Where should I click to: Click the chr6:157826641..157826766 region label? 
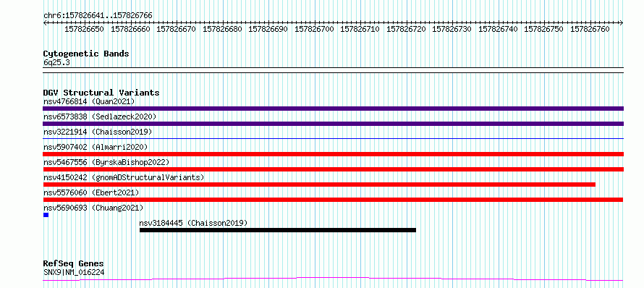[x=98, y=16]
